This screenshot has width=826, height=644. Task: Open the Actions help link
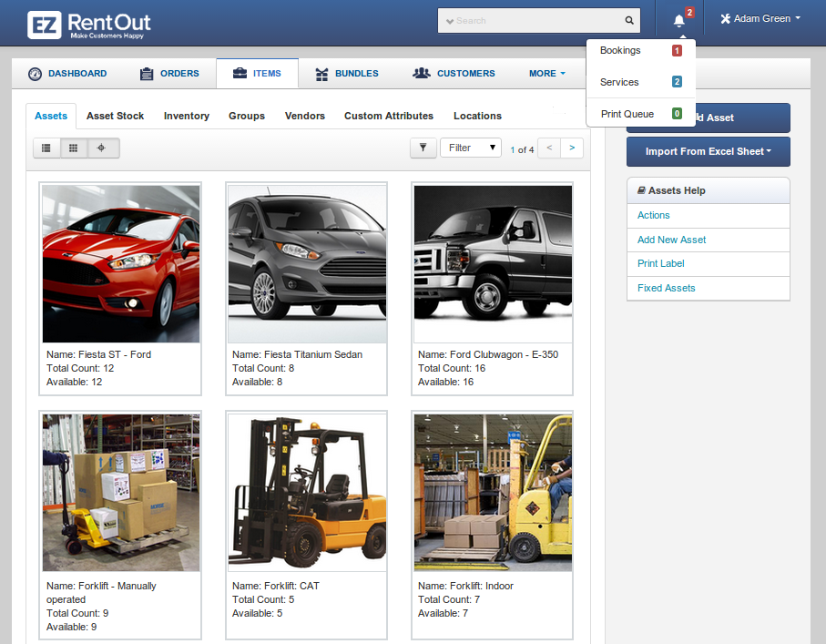pos(653,215)
